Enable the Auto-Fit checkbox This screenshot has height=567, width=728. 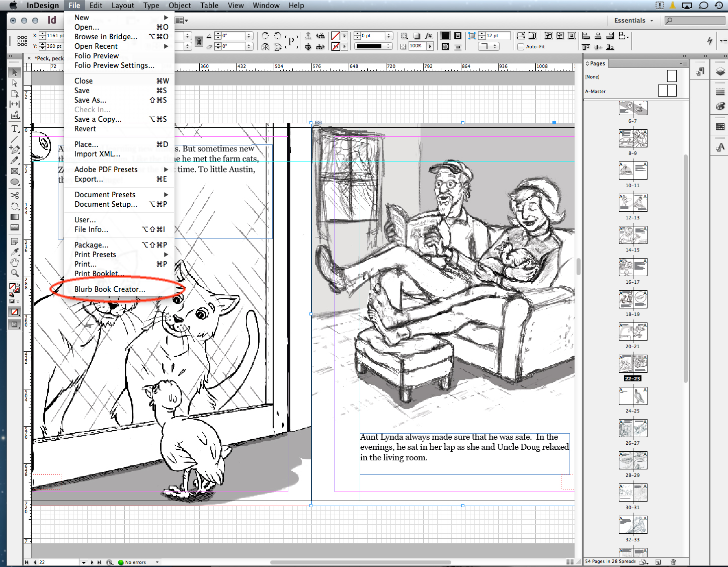(520, 46)
